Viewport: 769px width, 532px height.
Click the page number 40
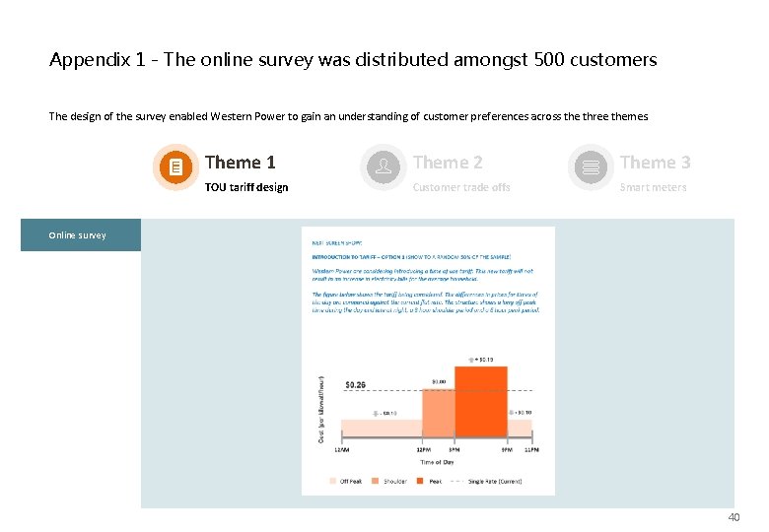(x=734, y=517)
